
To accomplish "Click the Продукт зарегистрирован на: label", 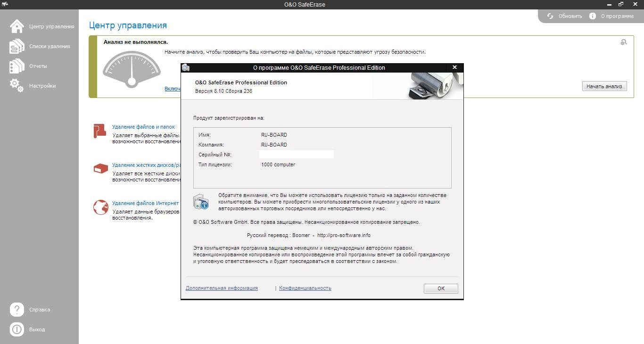I will click(229, 118).
